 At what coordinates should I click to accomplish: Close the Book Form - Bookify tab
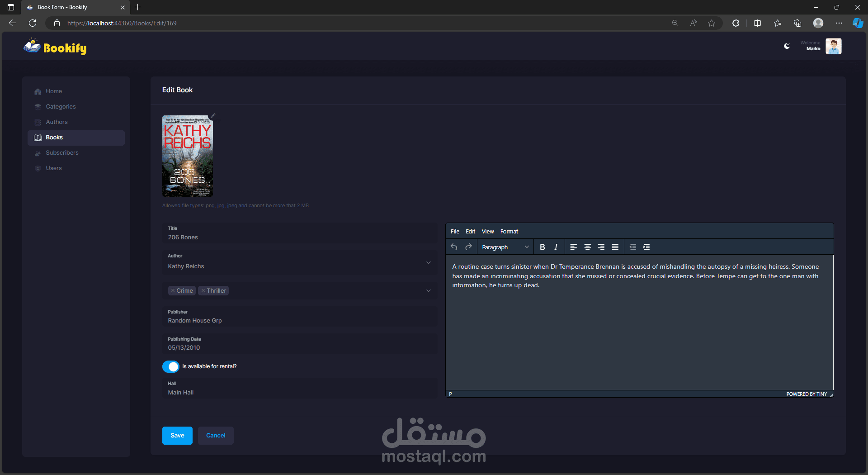[123, 7]
